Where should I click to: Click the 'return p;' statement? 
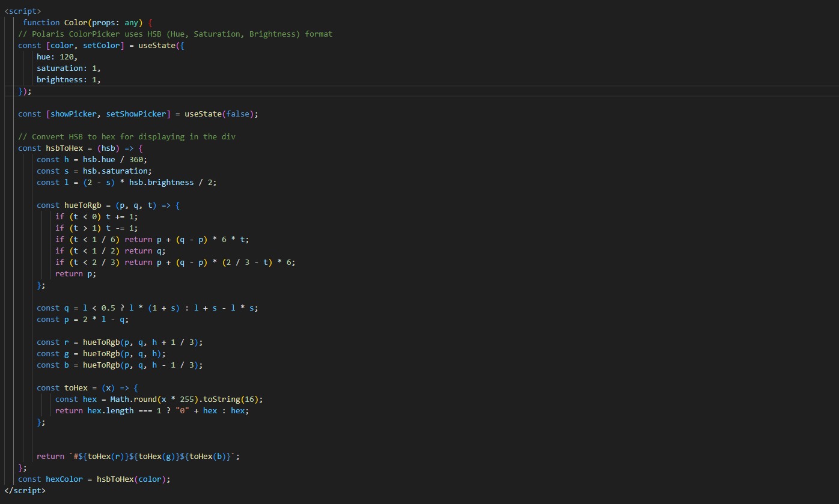click(76, 273)
